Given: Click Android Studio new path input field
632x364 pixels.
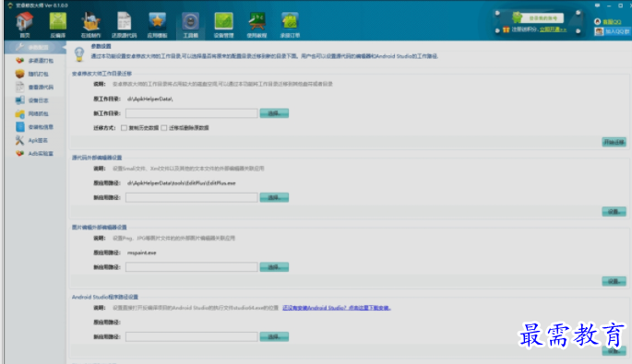Looking at the screenshot, I should [x=192, y=336].
